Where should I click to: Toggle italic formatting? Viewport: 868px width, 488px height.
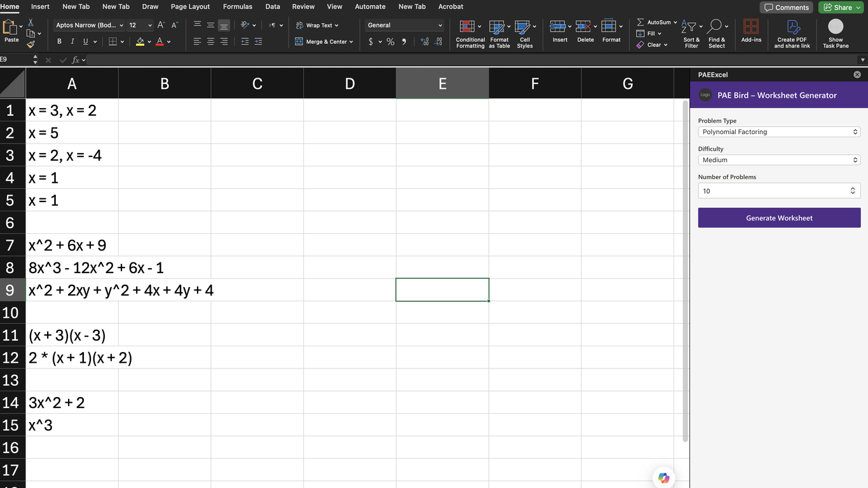pyautogui.click(x=72, y=41)
